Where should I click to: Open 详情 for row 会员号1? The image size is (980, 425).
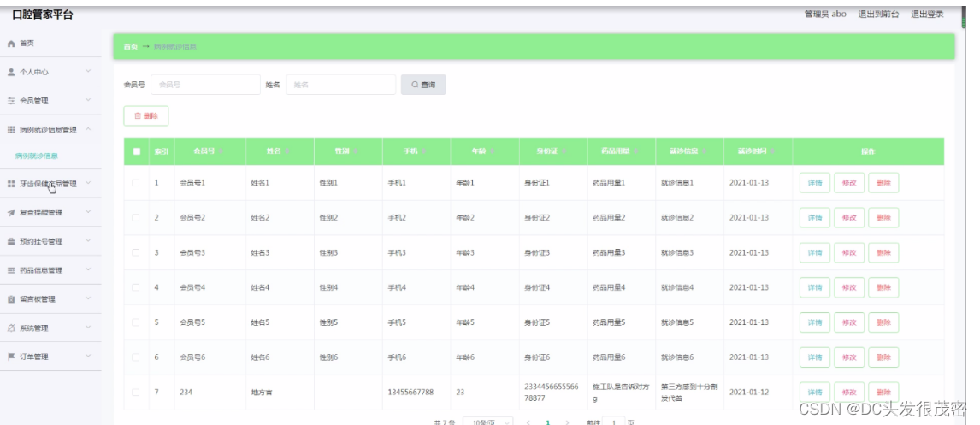coord(815,182)
